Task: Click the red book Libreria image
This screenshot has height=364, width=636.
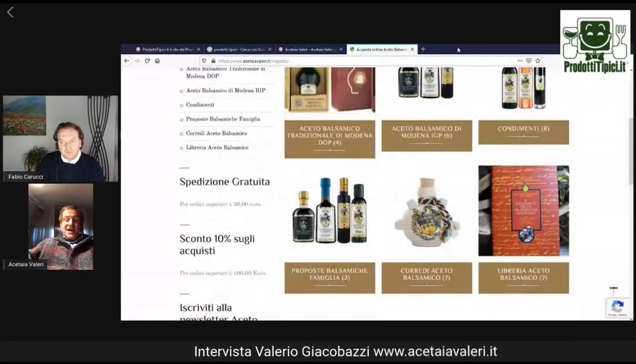Action: click(x=523, y=211)
